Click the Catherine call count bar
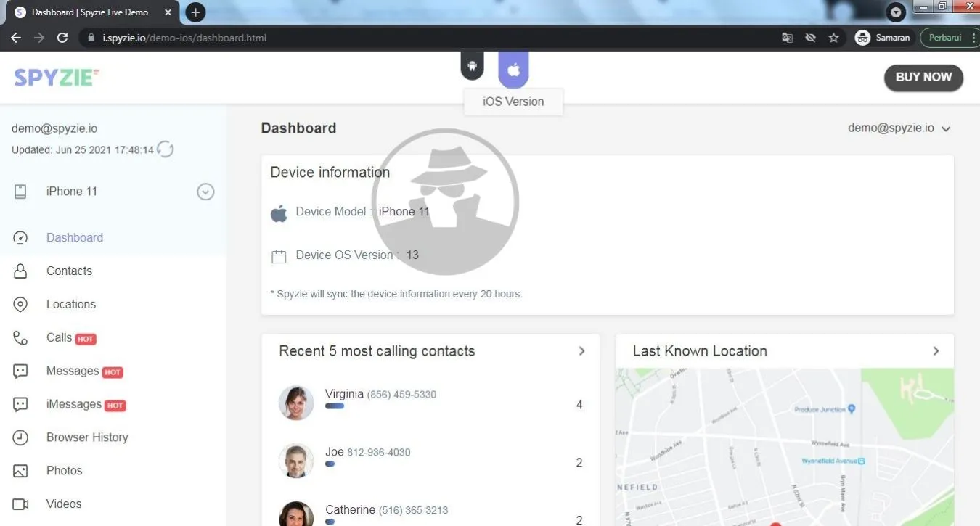Screen dimensions: 980x526 click(x=330, y=521)
